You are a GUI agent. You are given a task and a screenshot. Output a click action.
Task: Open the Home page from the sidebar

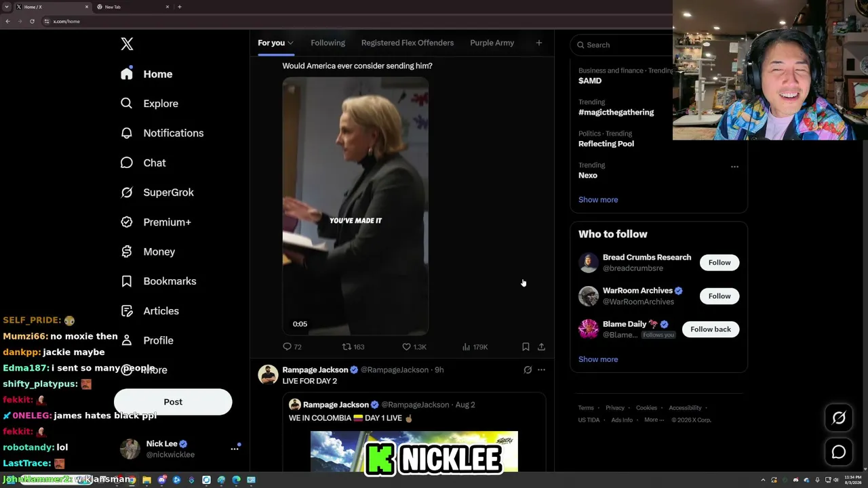(x=147, y=74)
